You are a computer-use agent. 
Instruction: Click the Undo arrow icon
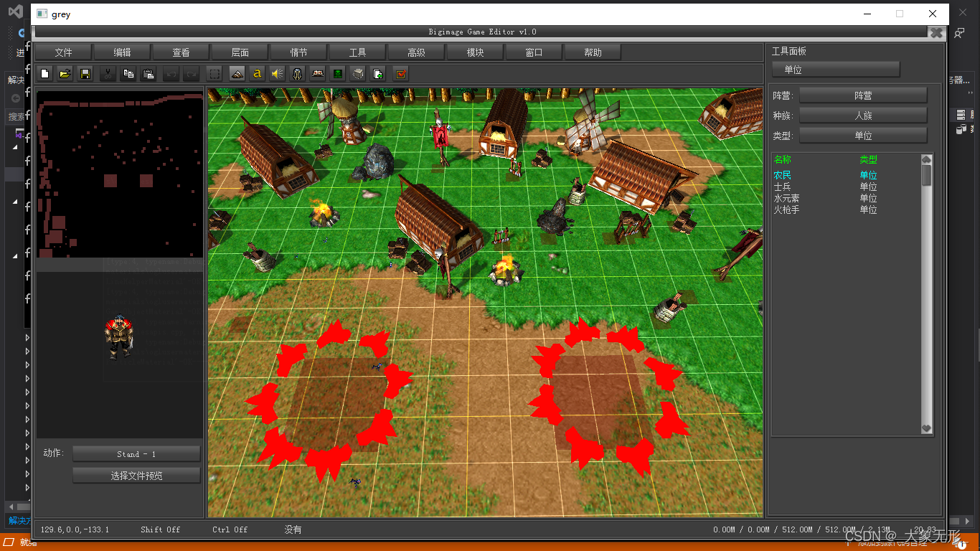(x=171, y=73)
